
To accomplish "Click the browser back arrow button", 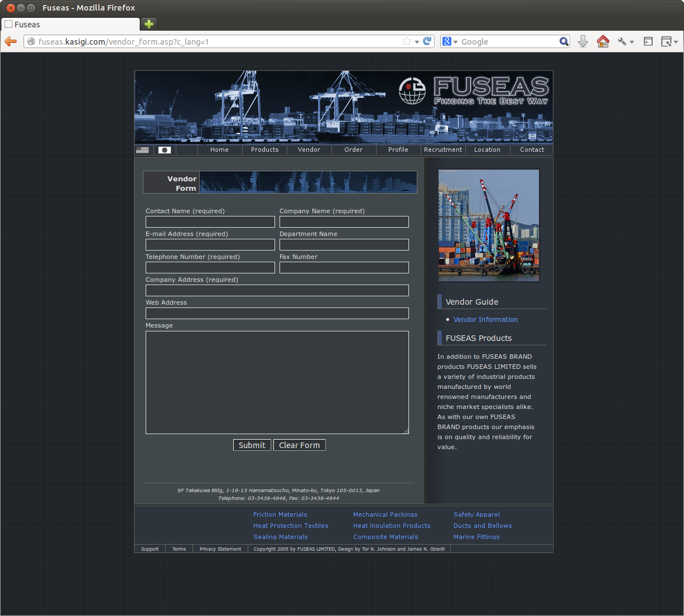I will pos(11,42).
